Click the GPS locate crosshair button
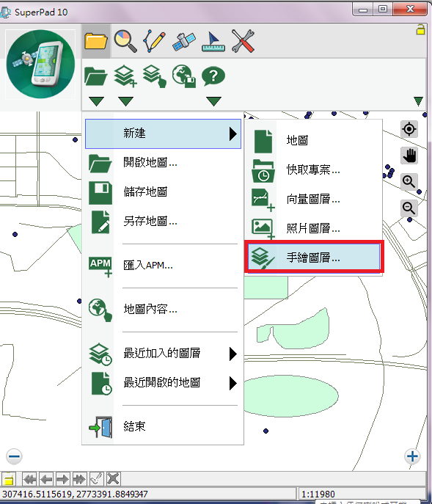This screenshot has width=432, height=504. pyautogui.click(x=409, y=129)
